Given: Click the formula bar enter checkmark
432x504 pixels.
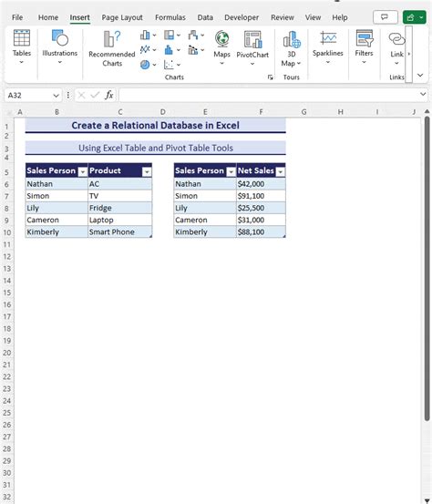Looking at the screenshot, I should point(95,95).
